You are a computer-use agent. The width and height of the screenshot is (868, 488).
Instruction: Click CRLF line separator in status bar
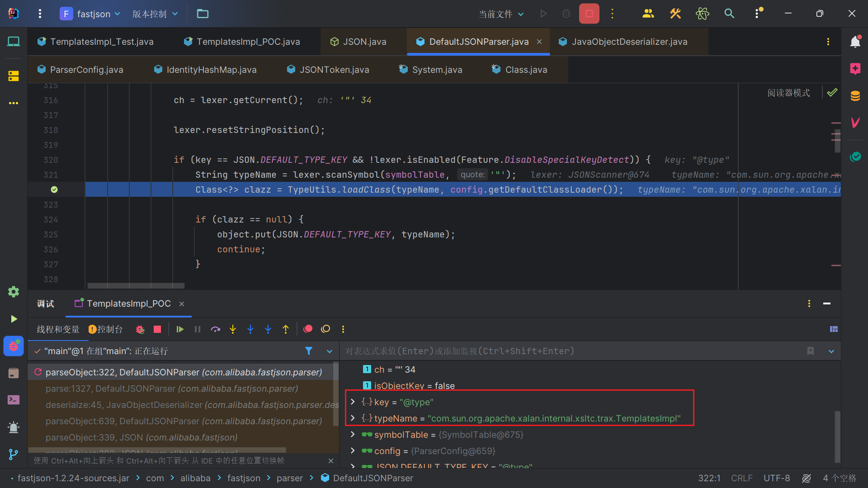click(741, 478)
